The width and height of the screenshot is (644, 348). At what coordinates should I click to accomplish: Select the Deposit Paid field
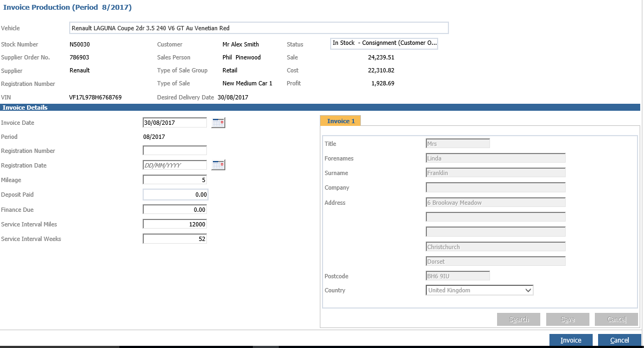pos(176,195)
